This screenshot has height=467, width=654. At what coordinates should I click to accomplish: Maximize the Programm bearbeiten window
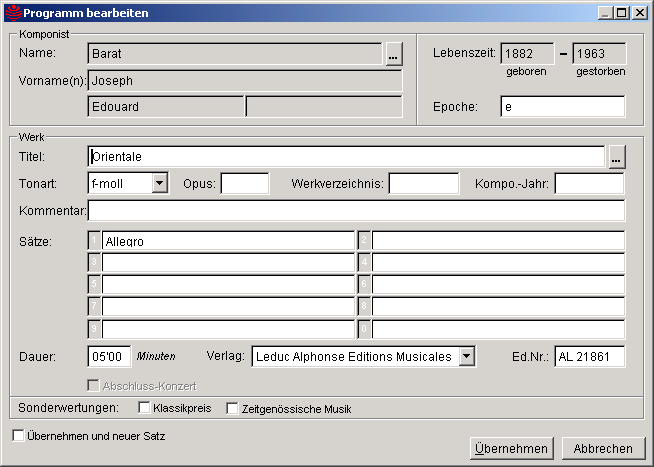click(623, 13)
